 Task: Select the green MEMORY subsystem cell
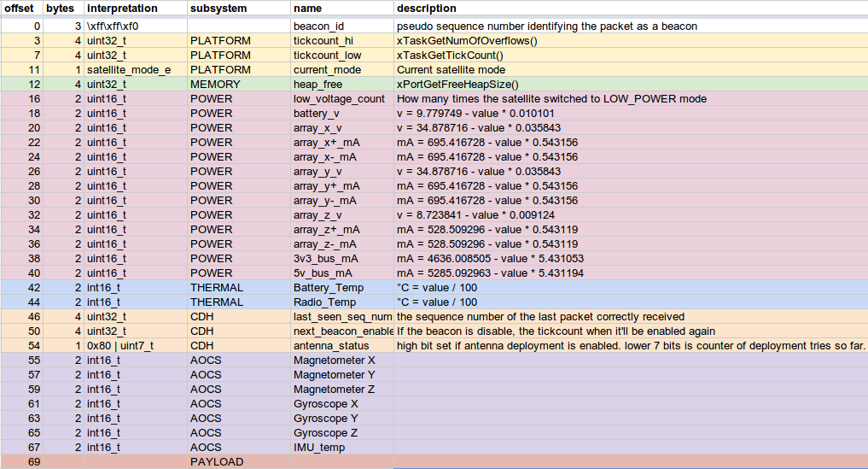click(238, 85)
